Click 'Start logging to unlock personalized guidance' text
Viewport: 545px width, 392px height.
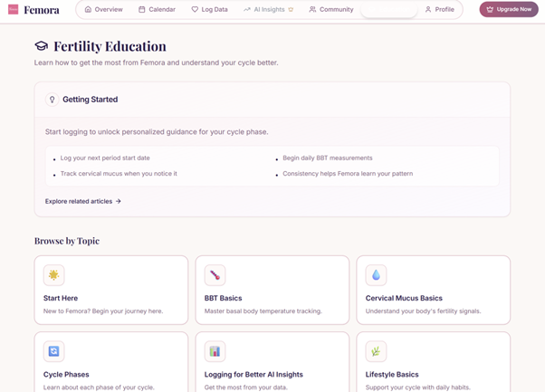tap(157, 131)
